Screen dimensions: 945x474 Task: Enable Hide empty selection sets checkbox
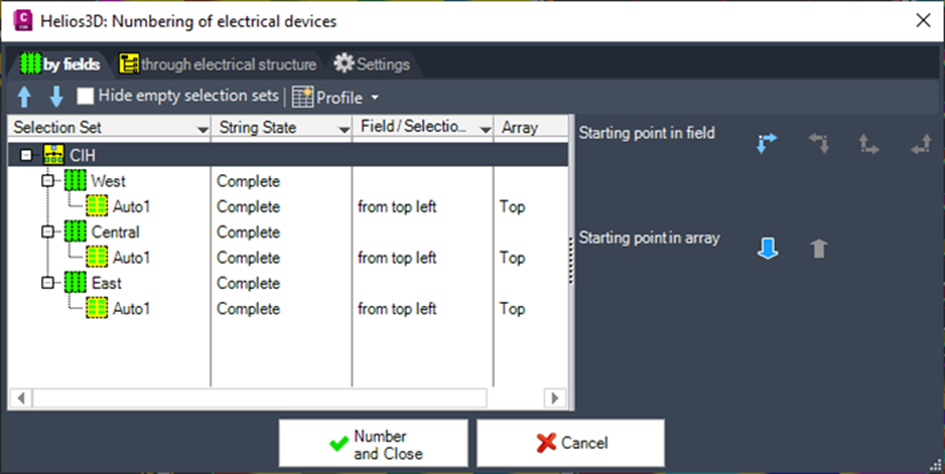coord(86,97)
